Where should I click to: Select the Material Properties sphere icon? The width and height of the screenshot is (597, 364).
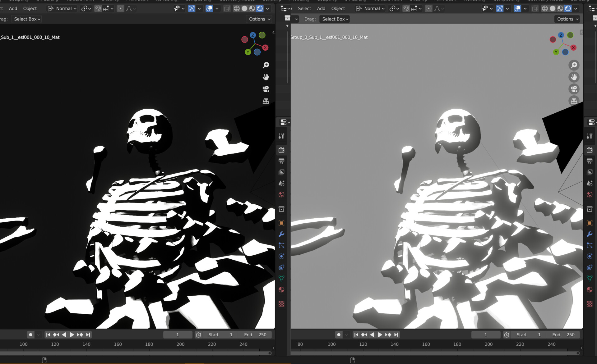(281, 289)
